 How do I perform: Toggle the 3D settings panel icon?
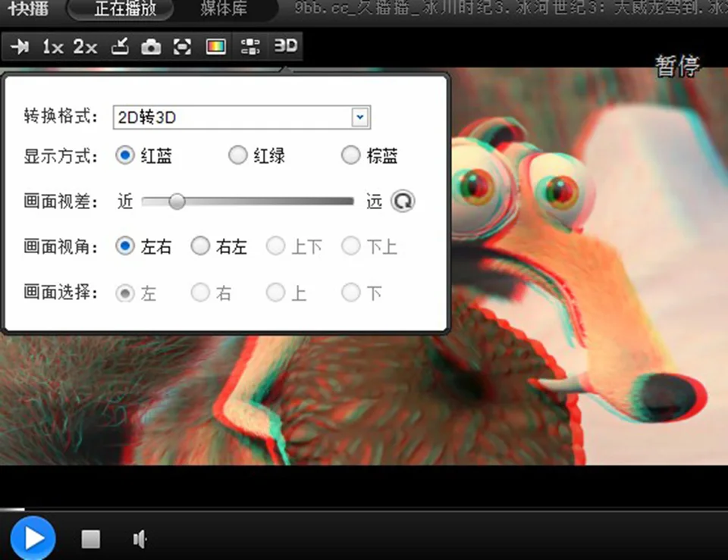pyautogui.click(x=285, y=45)
